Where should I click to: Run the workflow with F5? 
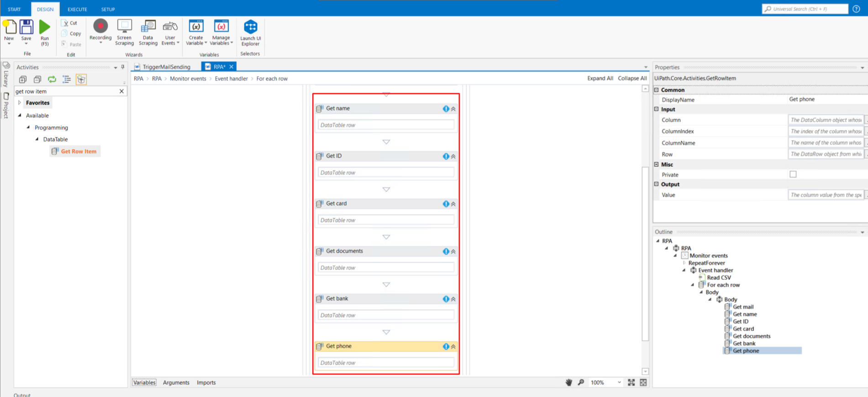click(45, 32)
